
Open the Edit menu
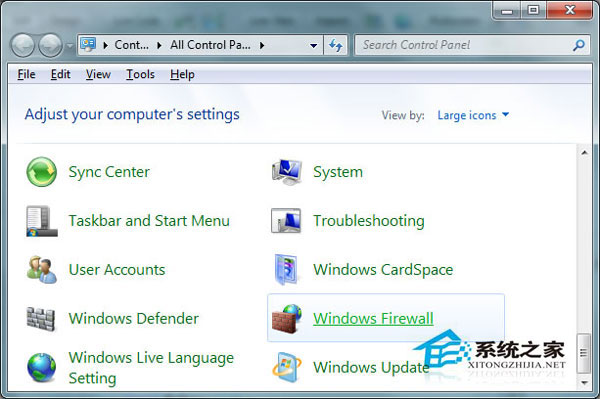[x=60, y=74]
